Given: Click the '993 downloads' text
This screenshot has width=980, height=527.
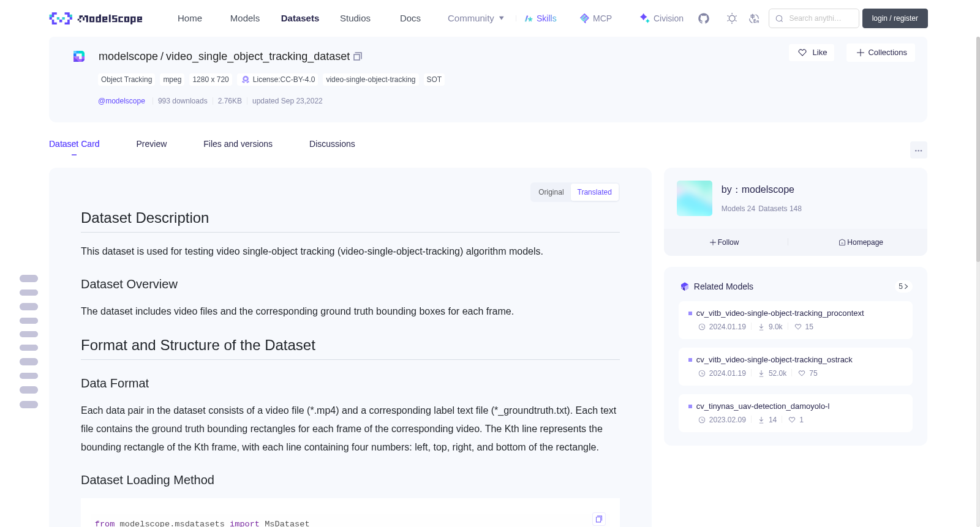Looking at the screenshot, I should pos(183,101).
